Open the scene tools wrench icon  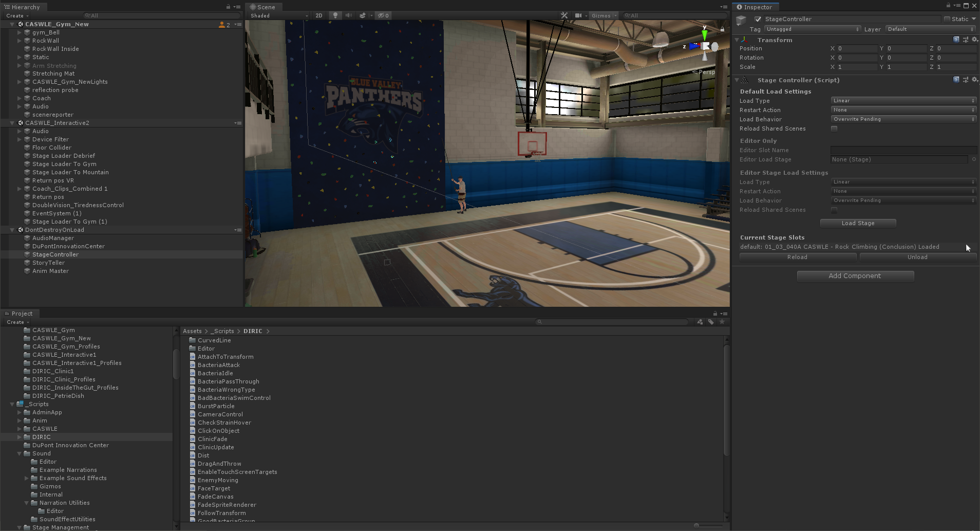(564, 15)
